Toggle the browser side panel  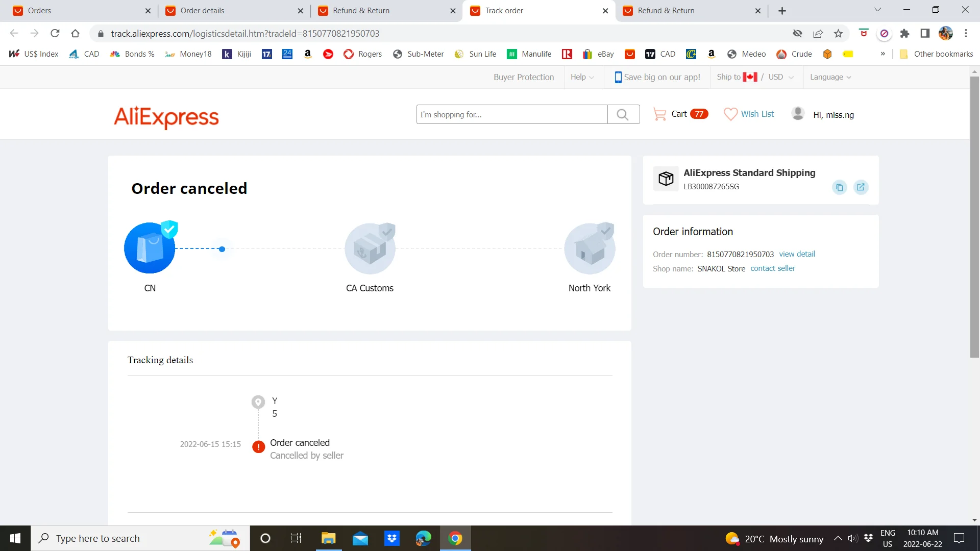click(x=924, y=34)
